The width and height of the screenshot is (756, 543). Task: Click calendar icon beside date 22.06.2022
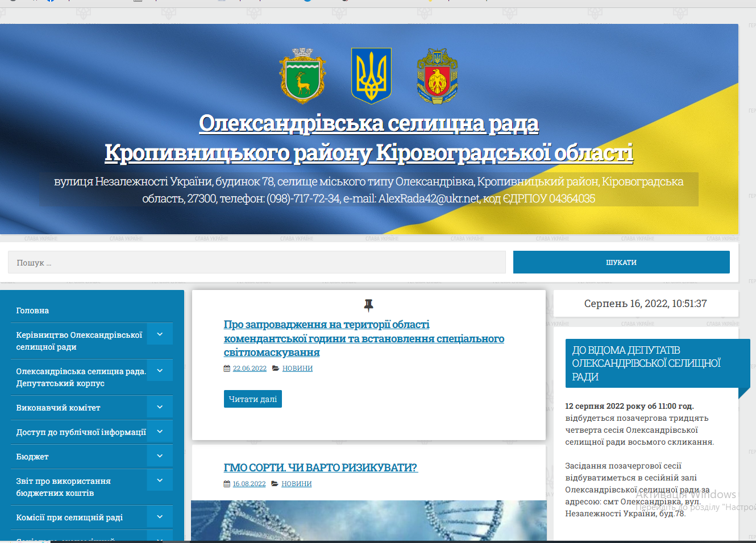coord(227,368)
